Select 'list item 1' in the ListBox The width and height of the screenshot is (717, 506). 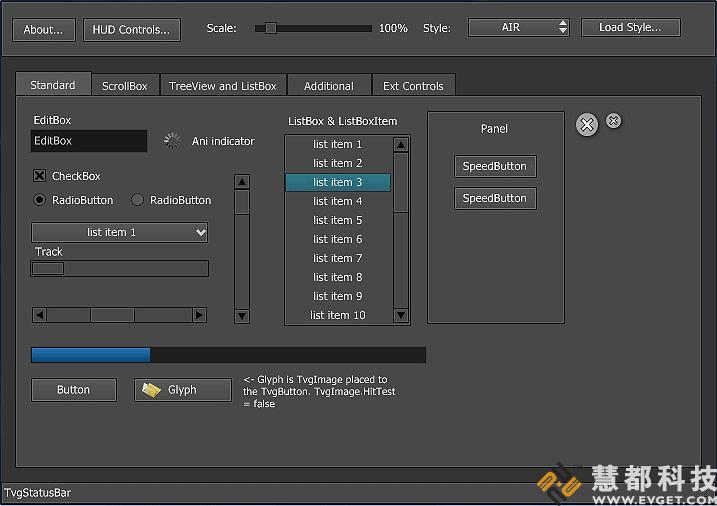point(338,144)
